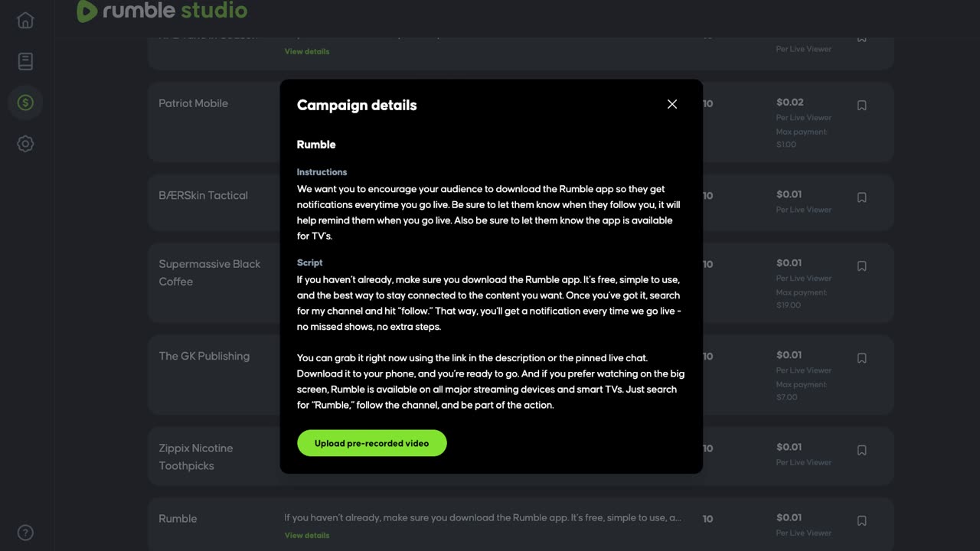Close the Campaign details dialog
This screenshot has height=551, width=980.
[x=672, y=104]
